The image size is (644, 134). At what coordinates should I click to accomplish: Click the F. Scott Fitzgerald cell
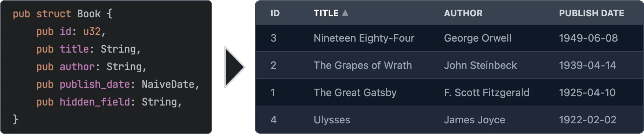point(487,92)
